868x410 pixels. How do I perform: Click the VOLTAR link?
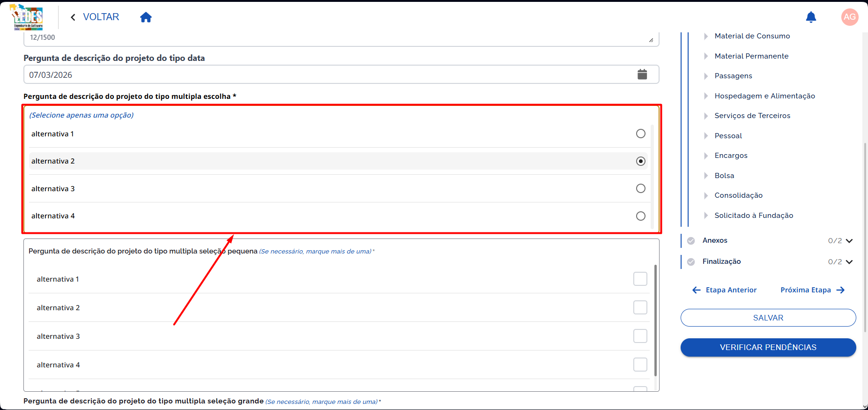101,17
